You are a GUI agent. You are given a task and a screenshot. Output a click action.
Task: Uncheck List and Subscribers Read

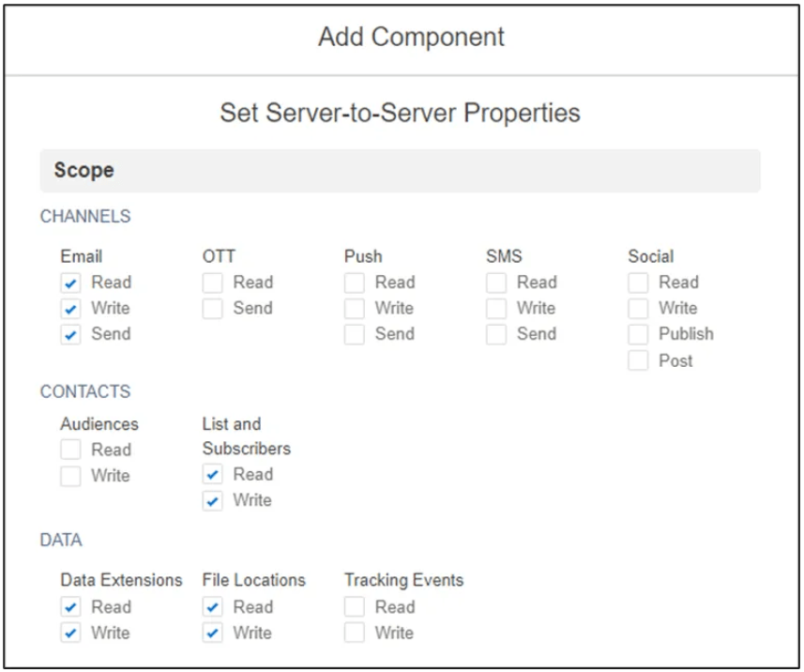coord(213,475)
